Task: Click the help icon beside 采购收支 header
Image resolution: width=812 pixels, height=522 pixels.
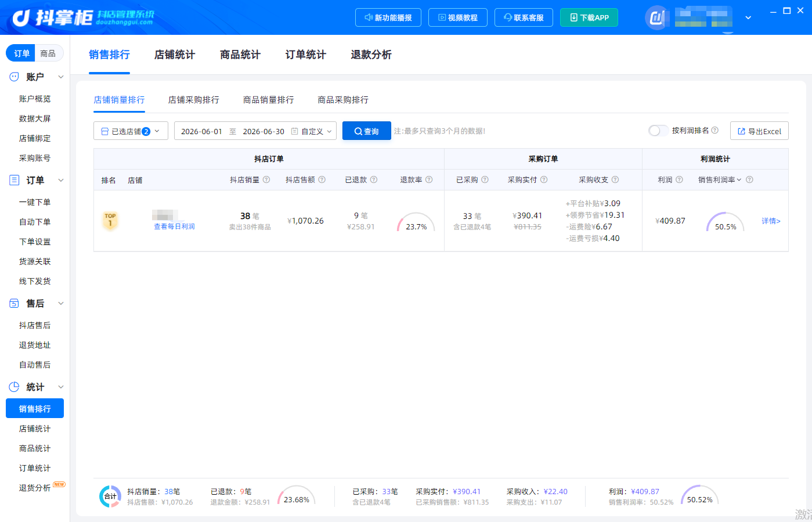Action: [615, 180]
